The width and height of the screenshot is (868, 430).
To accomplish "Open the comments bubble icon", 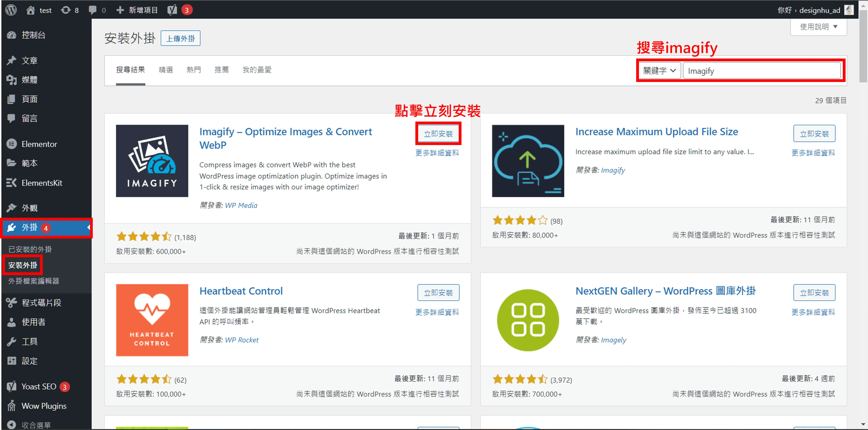I will pos(92,10).
